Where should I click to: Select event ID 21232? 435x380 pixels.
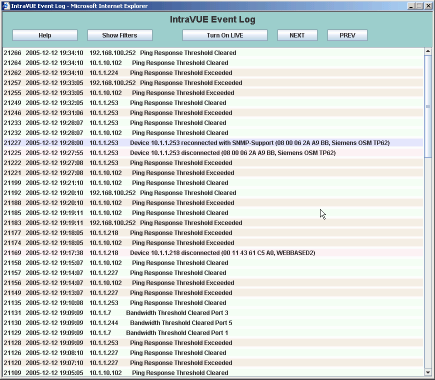click(x=12, y=133)
